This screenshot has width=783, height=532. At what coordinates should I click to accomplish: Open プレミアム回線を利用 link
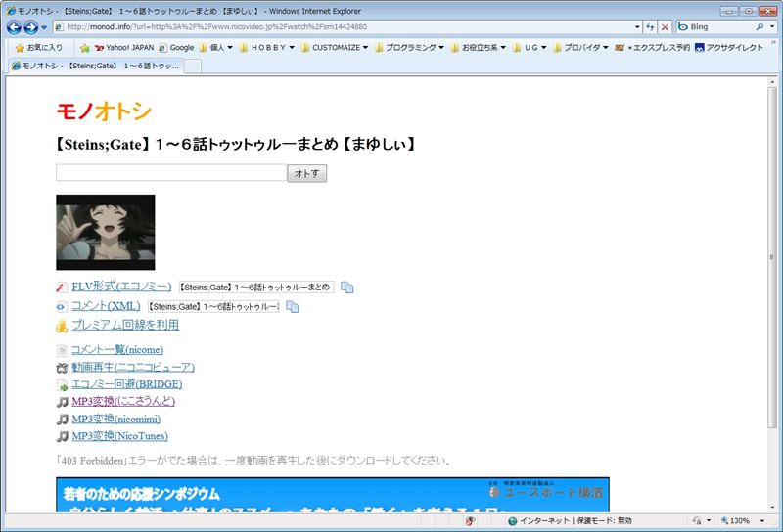point(125,325)
